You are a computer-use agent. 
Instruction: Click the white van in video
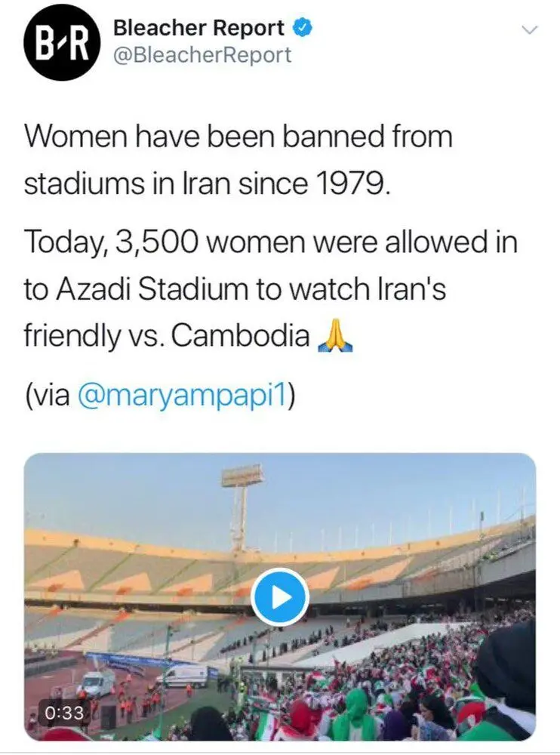tap(183, 676)
